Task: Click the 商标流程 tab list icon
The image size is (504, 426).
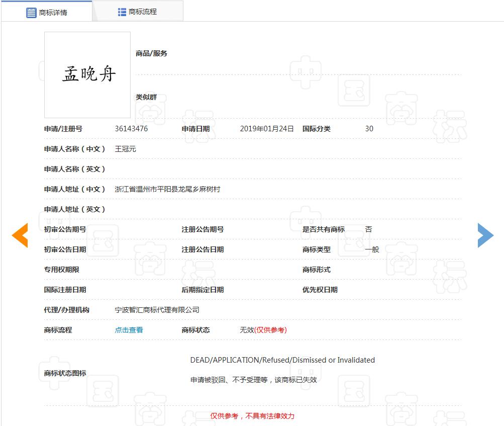Action: pyautogui.click(x=122, y=12)
